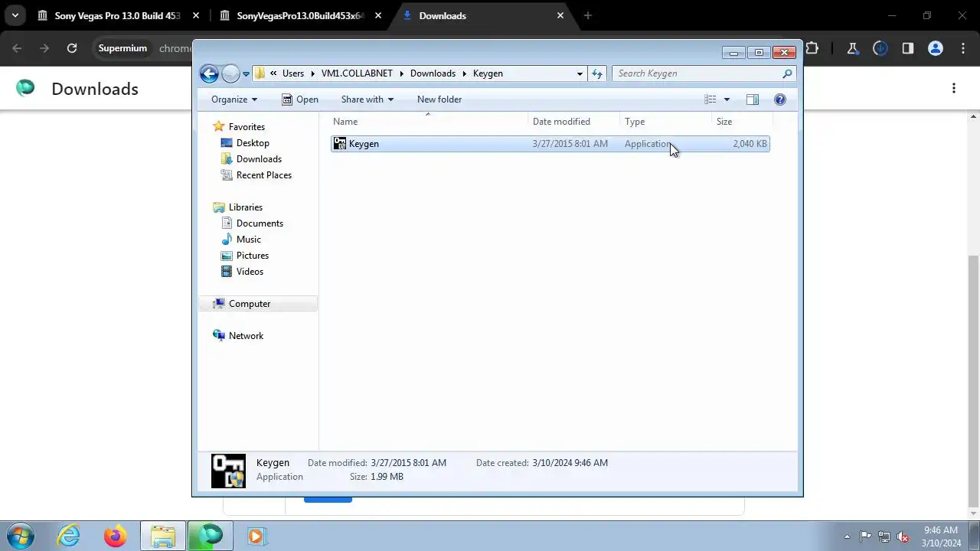Open browser extensions puzzle icon
The height and width of the screenshot is (551, 980).
[812, 48]
